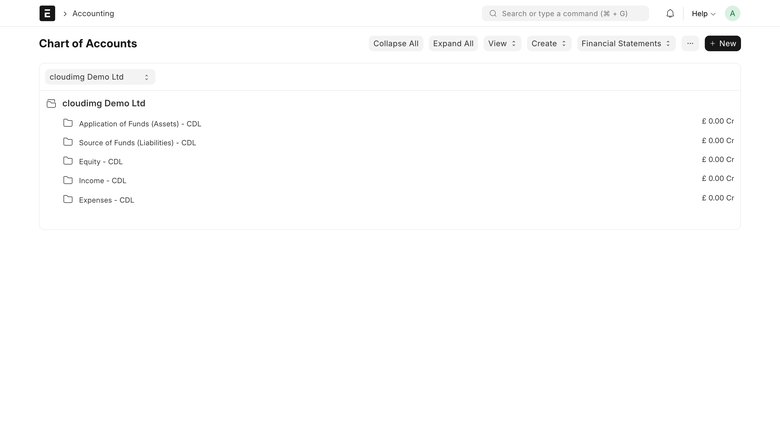Open the notifications bell
The width and height of the screenshot is (780, 439).
670,13
